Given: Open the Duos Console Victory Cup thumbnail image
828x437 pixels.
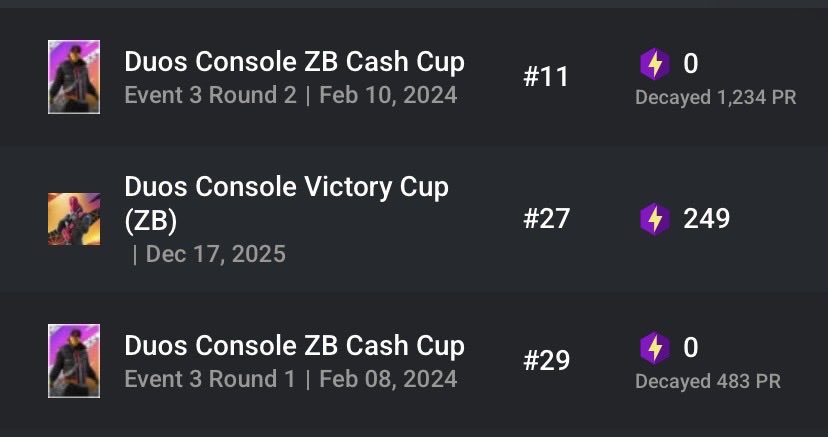Looking at the screenshot, I should coord(74,219).
